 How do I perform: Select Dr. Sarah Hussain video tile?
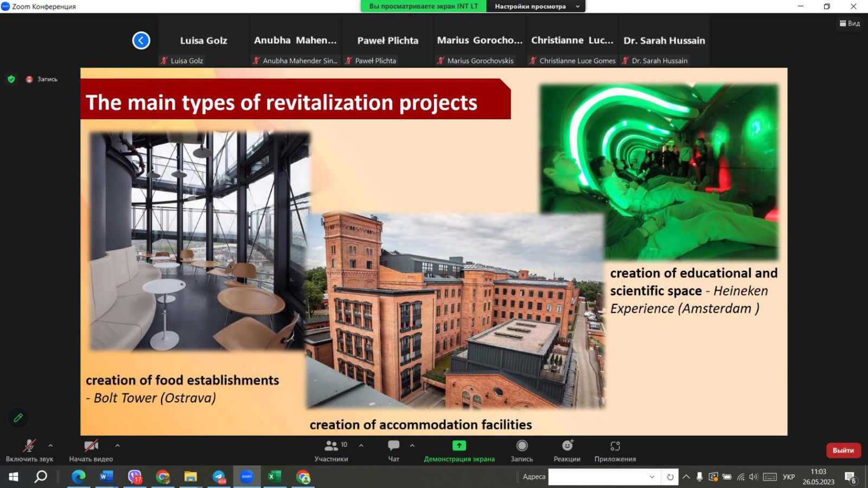click(665, 41)
